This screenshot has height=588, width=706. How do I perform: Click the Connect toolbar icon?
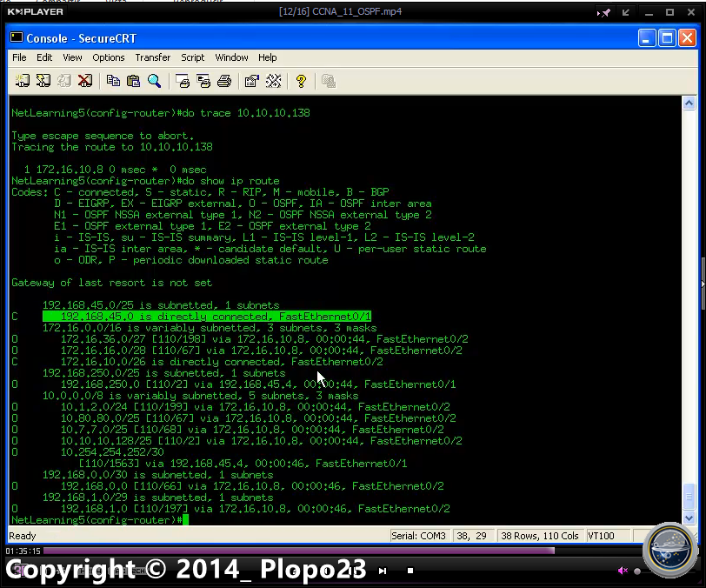tap(22, 81)
